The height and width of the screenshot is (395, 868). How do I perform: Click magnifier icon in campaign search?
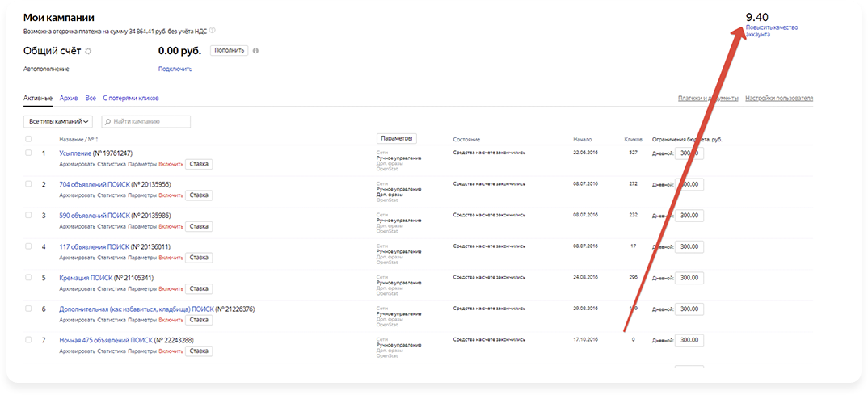pyautogui.click(x=107, y=121)
